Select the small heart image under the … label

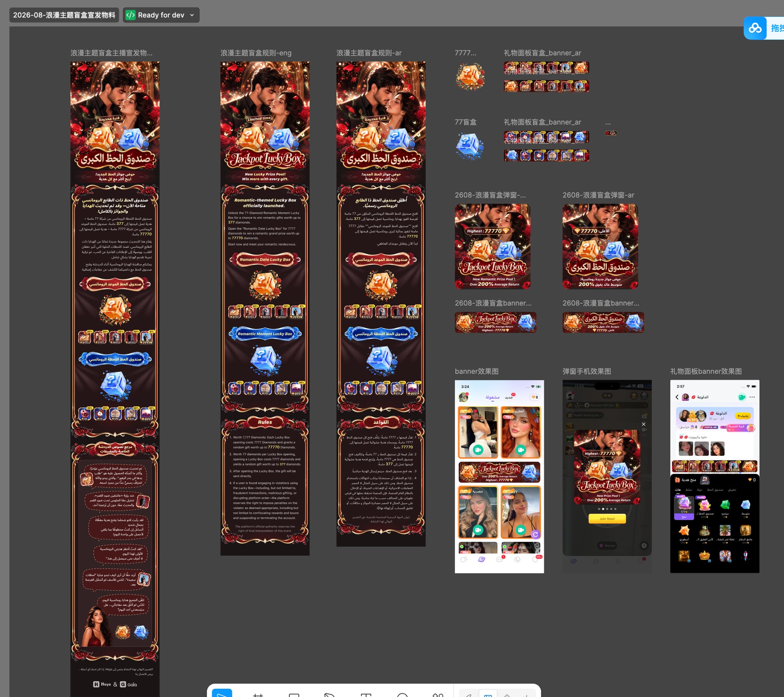coord(611,133)
